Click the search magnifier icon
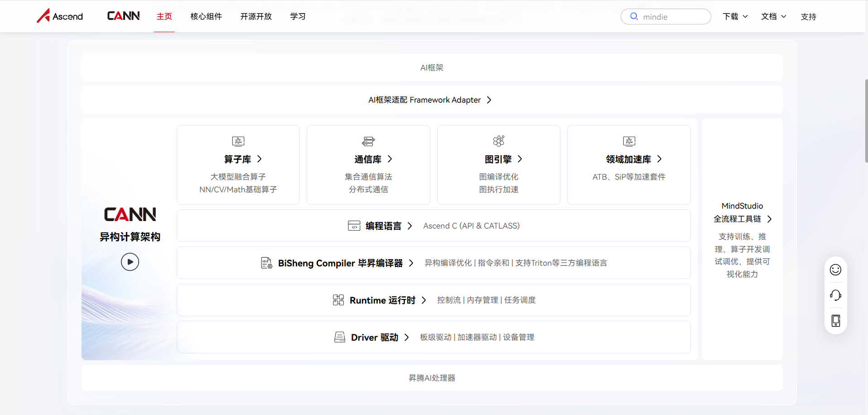The height and width of the screenshot is (415, 868). pyautogui.click(x=634, y=16)
